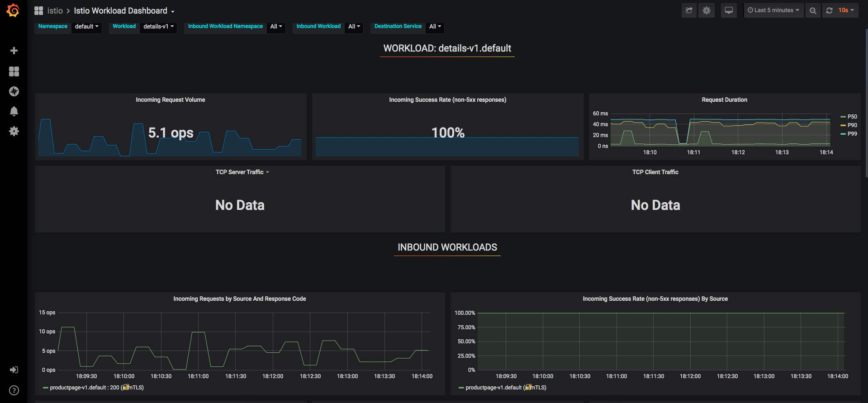Open the Workload details-v1 dropdown
Viewport: 868px width, 403px height.
click(158, 27)
